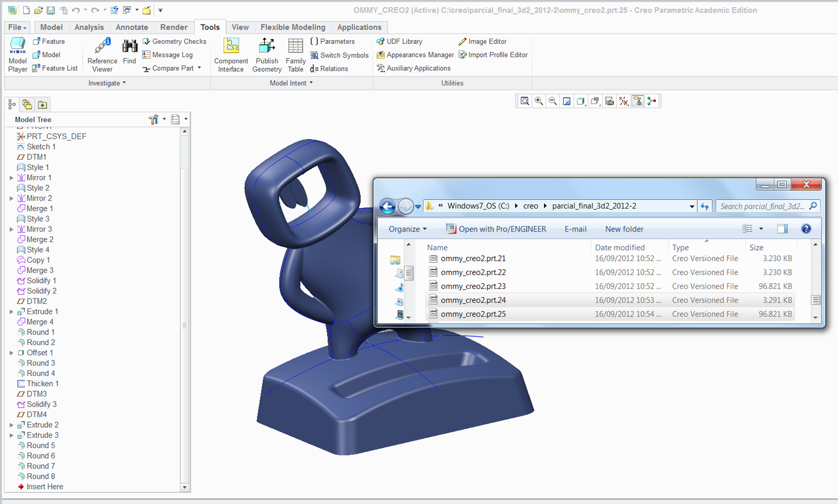Switch to the View tab
838x504 pixels.
tap(240, 27)
